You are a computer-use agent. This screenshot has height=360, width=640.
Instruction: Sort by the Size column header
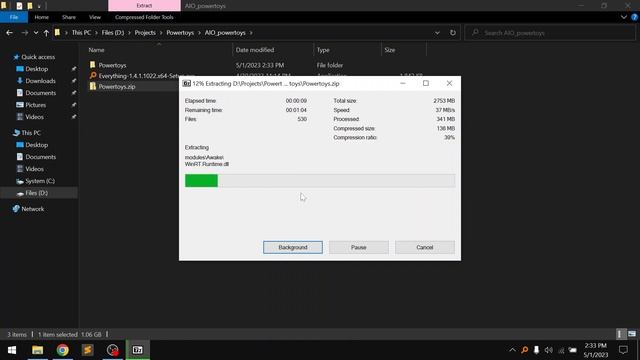point(390,50)
